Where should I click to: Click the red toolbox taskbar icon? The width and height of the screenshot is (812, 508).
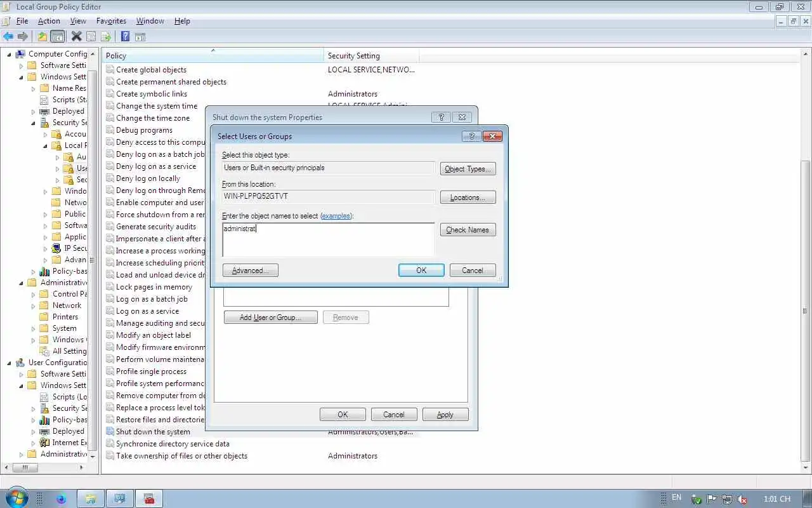tap(148, 498)
